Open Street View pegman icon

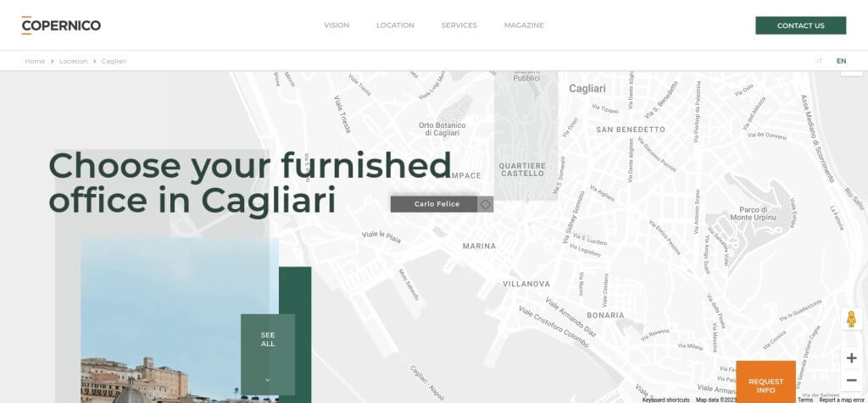tap(851, 319)
